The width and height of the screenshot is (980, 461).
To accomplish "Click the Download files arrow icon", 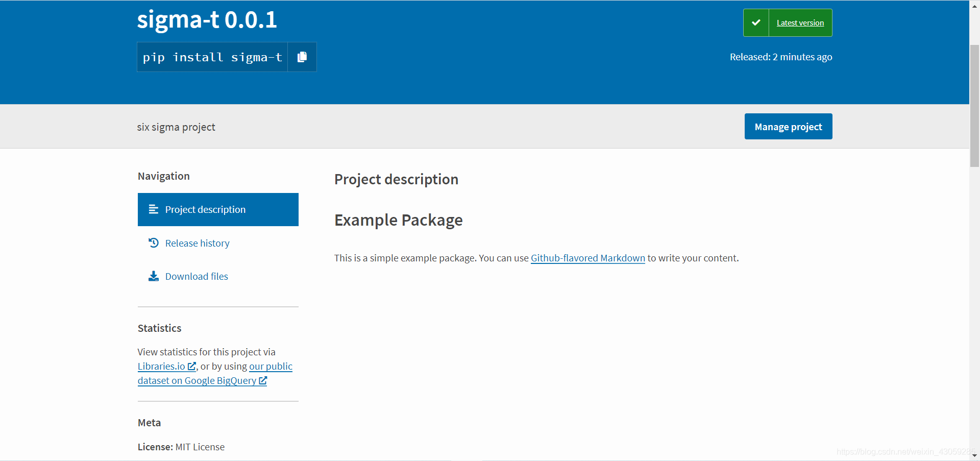I will (153, 276).
